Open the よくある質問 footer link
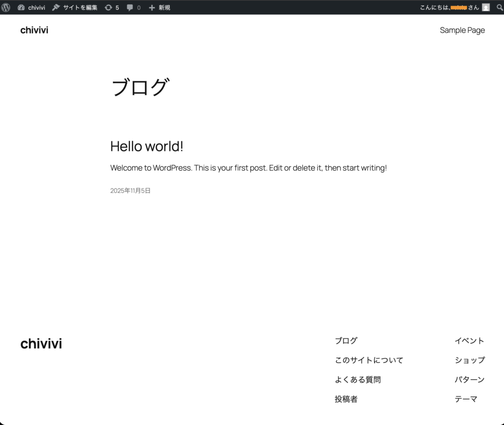Image resolution: width=504 pixels, height=425 pixels. (357, 380)
